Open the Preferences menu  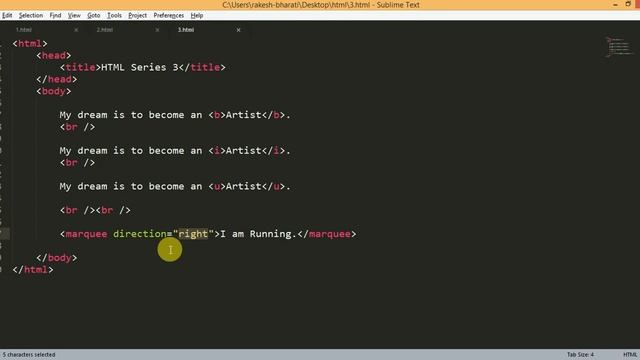tap(169, 16)
